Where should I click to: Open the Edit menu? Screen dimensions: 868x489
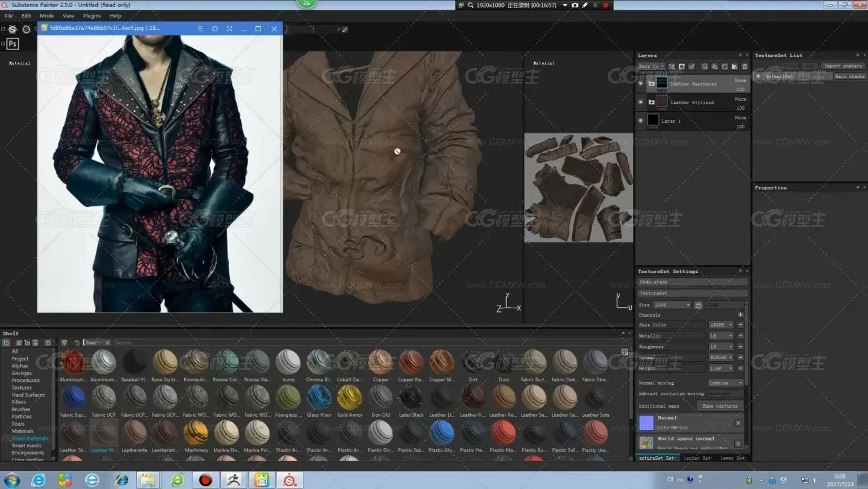click(26, 15)
